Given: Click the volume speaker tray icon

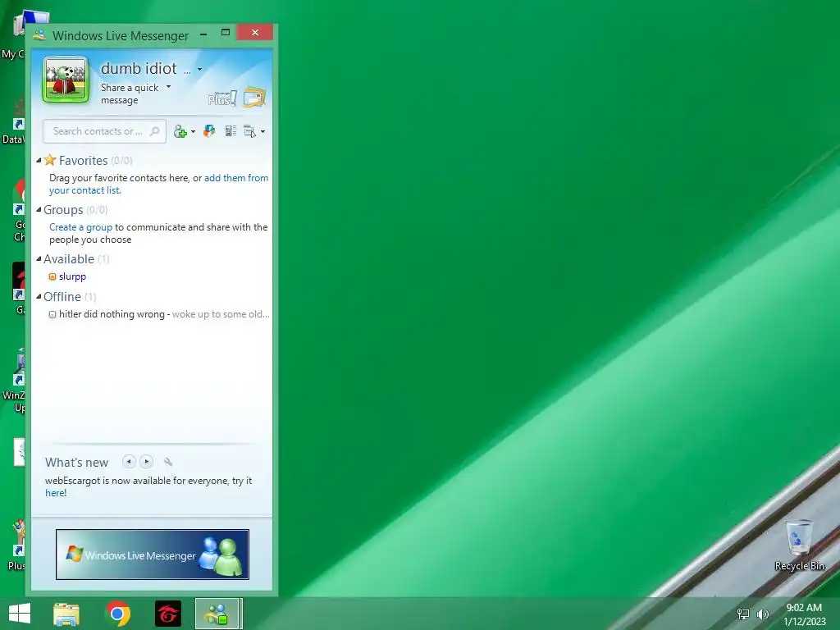Looking at the screenshot, I should (762, 614).
